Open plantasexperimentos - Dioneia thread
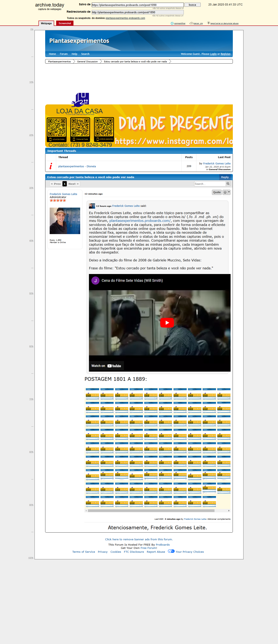 77,166
